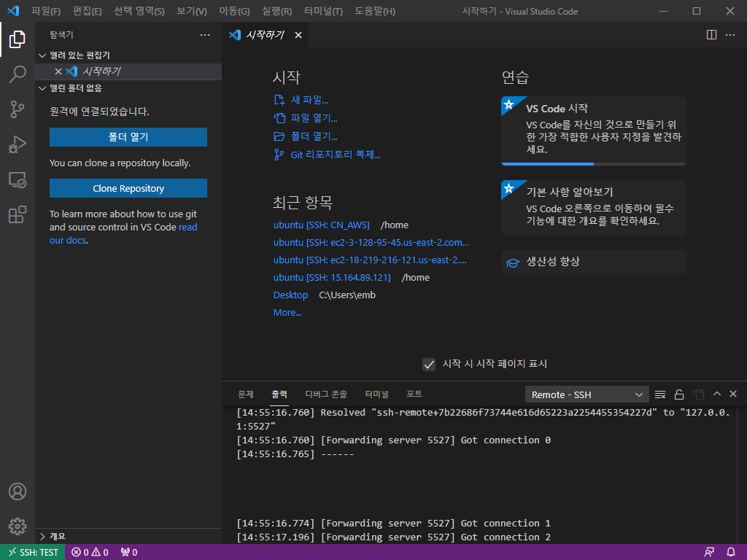Open the 보기(V) menu
The image size is (747, 560).
coord(192,11)
